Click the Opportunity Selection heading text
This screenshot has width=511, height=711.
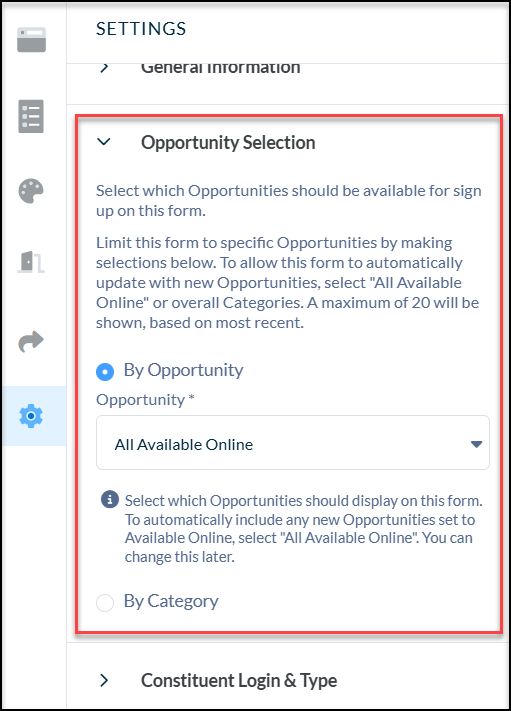tap(228, 142)
